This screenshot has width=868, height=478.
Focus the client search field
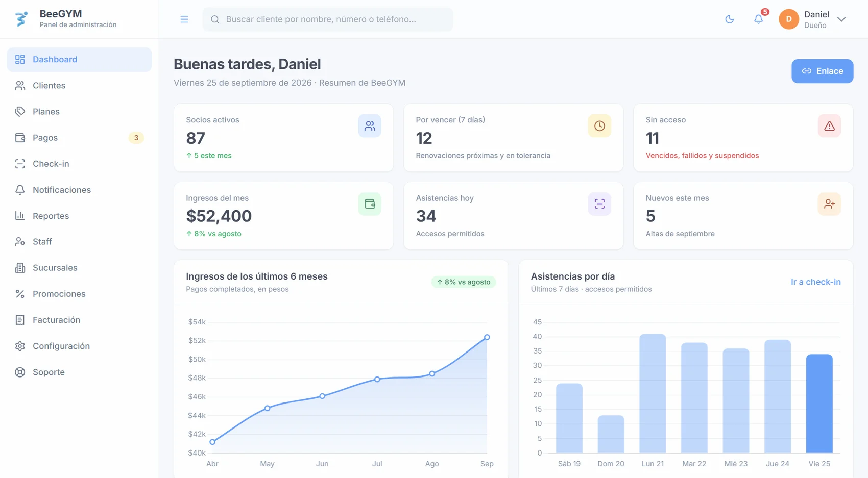click(x=328, y=19)
